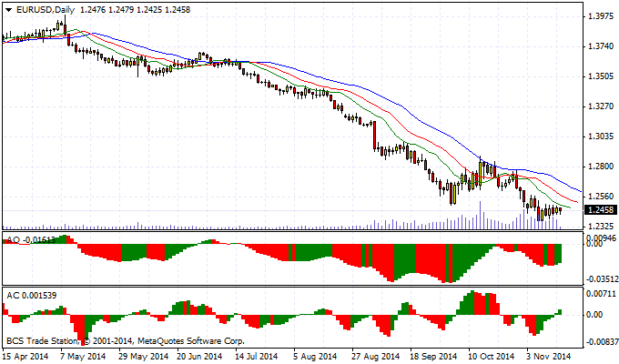This screenshot has width=619, height=364.
Task: Click the 29 May 2014 date label
Action: click(143, 356)
